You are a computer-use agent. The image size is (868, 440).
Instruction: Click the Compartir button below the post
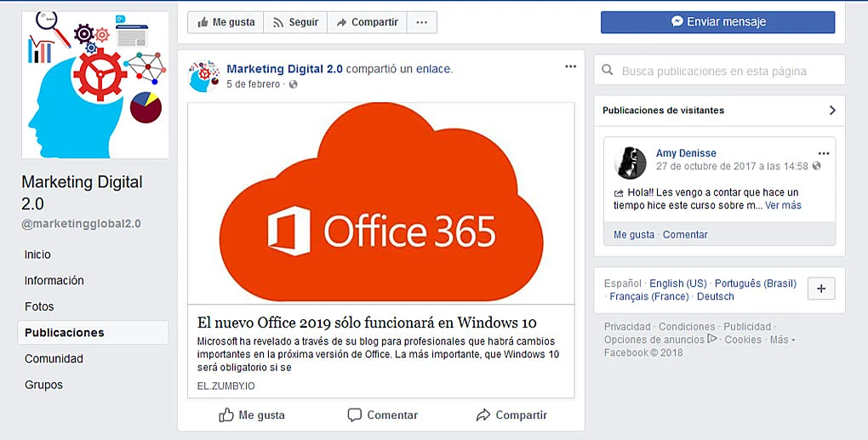click(x=511, y=415)
